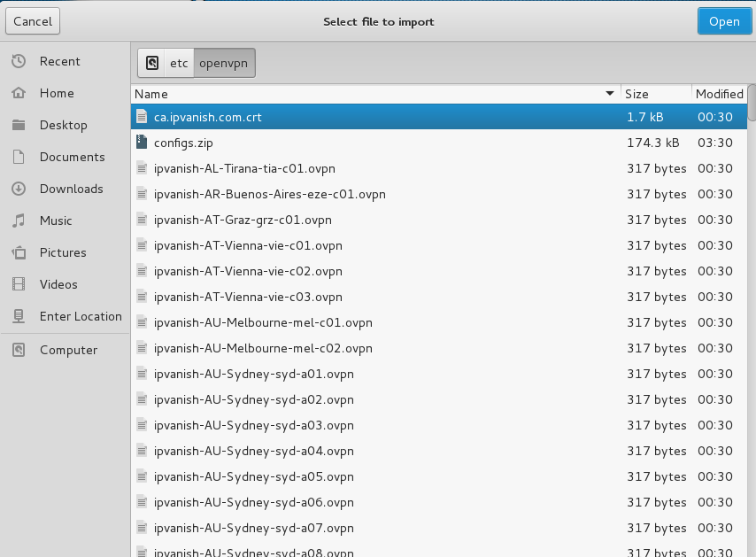This screenshot has width=756, height=557.
Task: Switch to the etc breadcrumb segment
Action: pyautogui.click(x=179, y=62)
